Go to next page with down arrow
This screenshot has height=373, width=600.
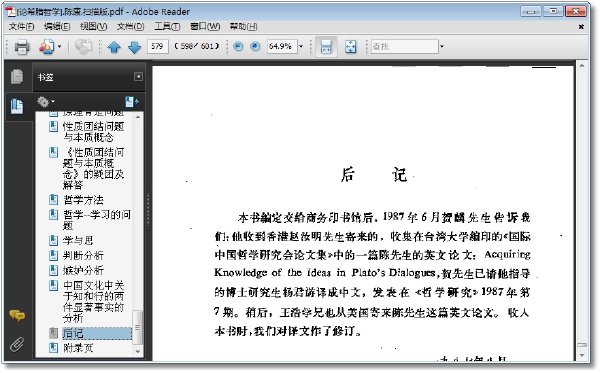134,47
